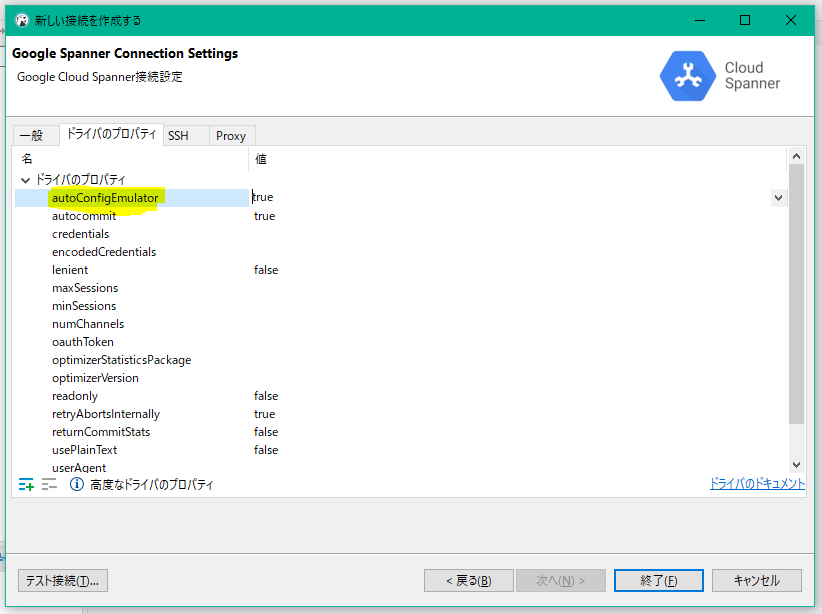Viewport: 822px width, 614px height.
Task: Select the maxSessions property
Action: click(85, 288)
